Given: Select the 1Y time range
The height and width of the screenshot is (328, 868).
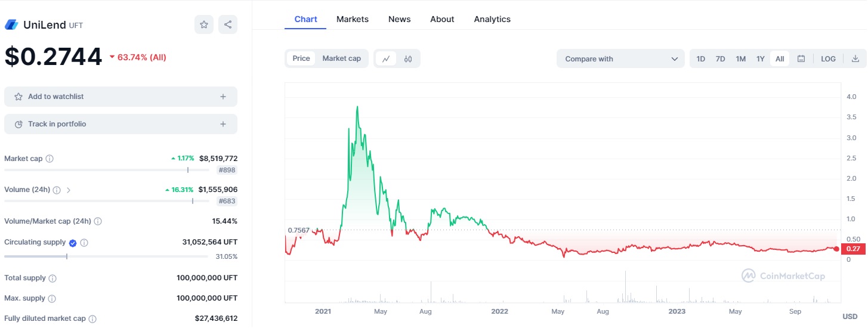Looking at the screenshot, I should (761, 58).
